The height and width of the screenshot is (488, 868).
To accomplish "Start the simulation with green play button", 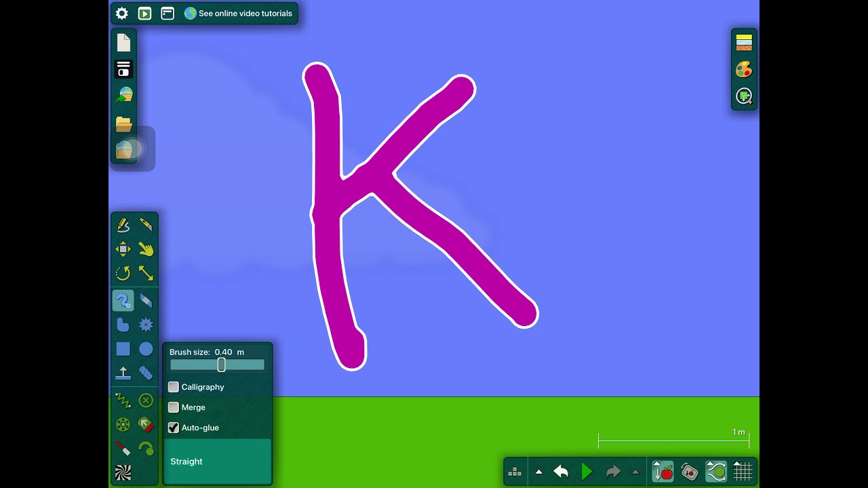I will pos(587,472).
